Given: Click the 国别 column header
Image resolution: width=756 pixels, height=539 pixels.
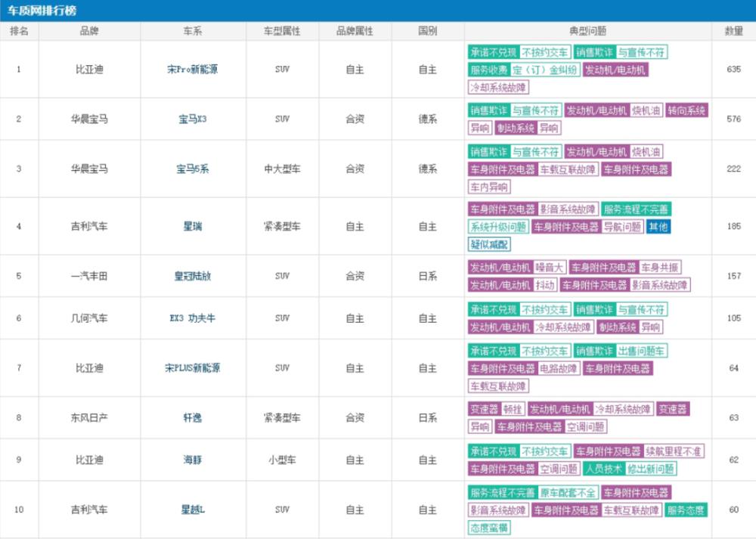Looking at the screenshot, I should click(428, 31).
